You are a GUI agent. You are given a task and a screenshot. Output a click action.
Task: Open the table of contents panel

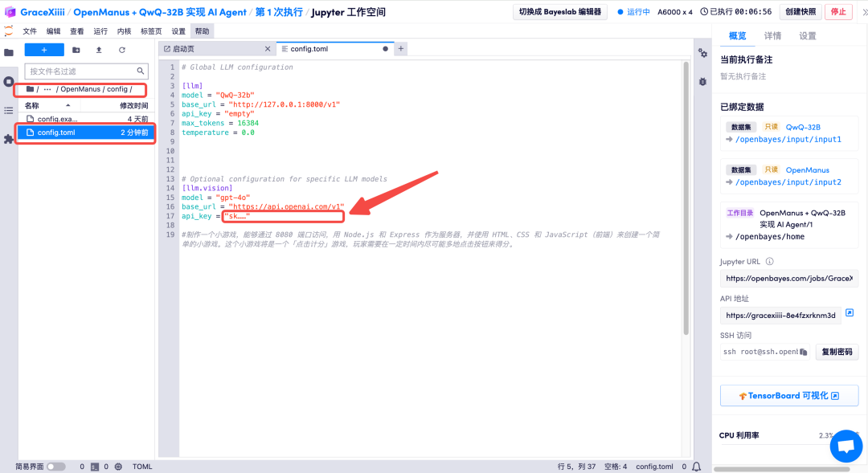pyautogui.click(x=8, y=111)
